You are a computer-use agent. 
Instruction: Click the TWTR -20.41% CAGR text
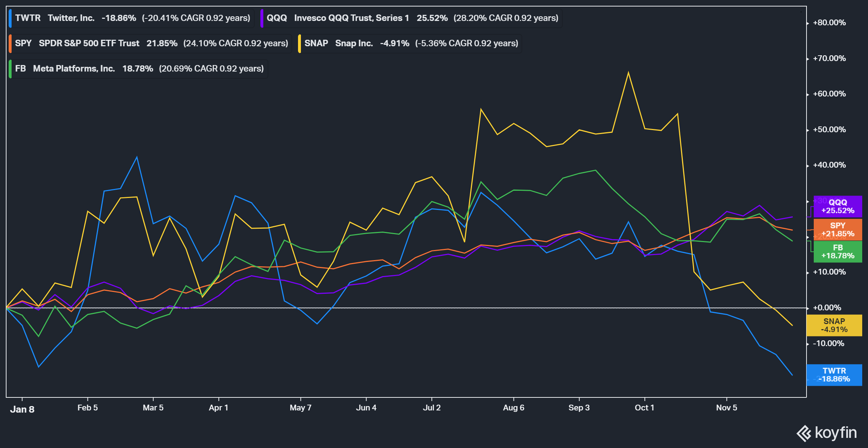click(196, 18)
